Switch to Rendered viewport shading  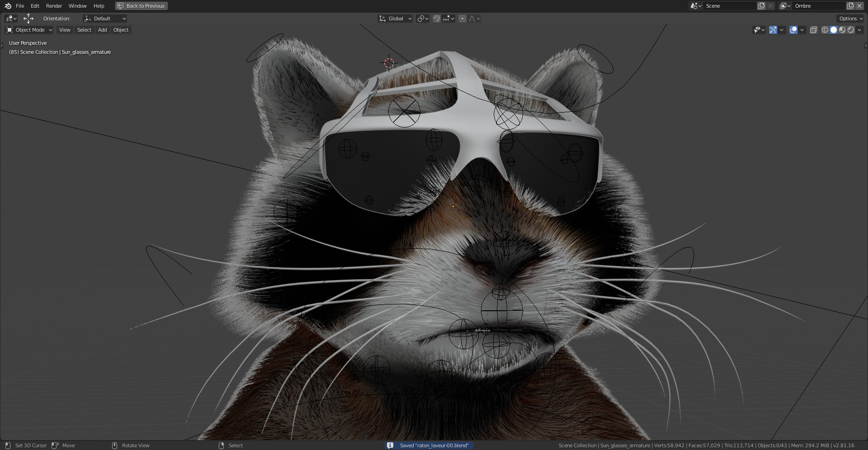[x=851, y=30]
